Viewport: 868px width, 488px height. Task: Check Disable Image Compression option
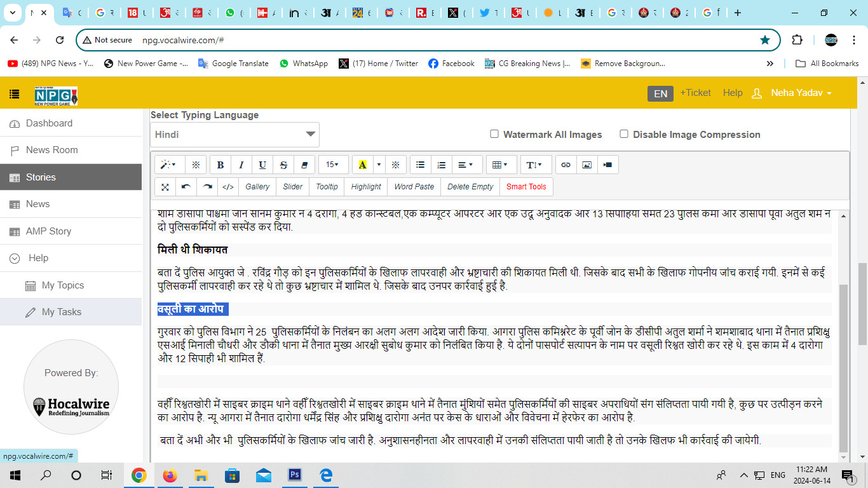(624, 134)
